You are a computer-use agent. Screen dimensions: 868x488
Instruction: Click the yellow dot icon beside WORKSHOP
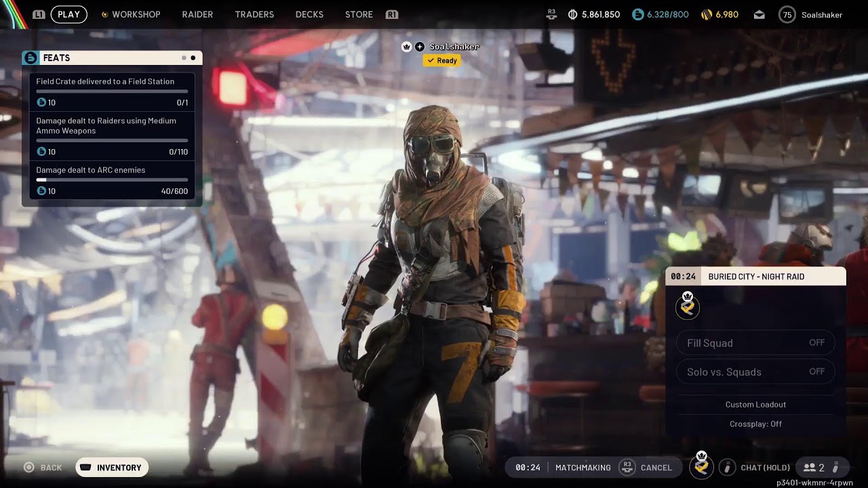click(x=104, y=14)
